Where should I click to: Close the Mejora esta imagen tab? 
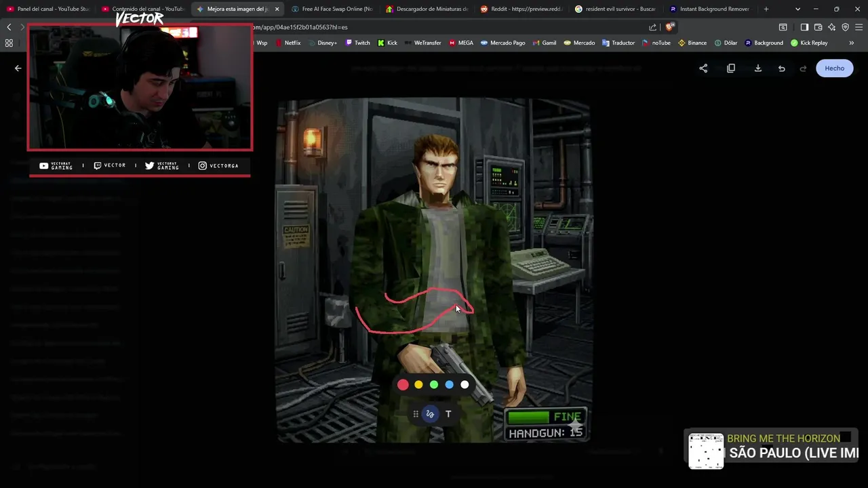[277, 9]
